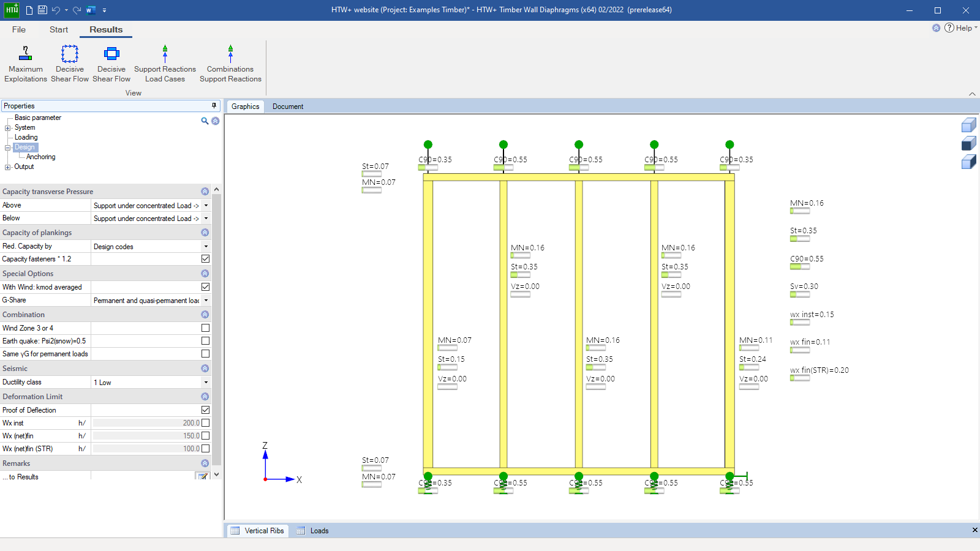This screenshot has height=551, width=980.
Task: Collapse the Combination section
Action: pos(205,315)
